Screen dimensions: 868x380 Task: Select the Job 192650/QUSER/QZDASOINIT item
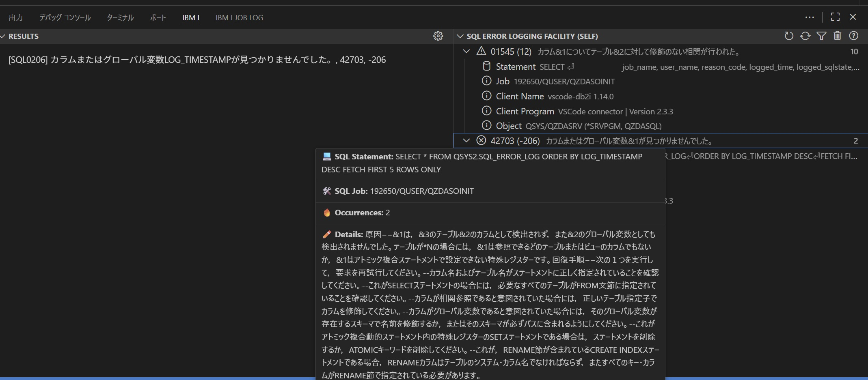pyautogui.click(x=555, y=82)
